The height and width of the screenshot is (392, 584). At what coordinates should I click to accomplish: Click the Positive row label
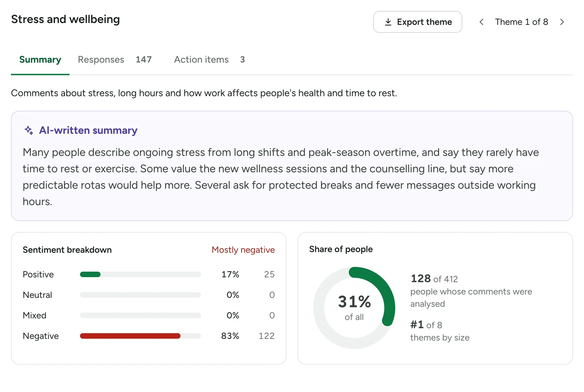[x=38, y=275]
